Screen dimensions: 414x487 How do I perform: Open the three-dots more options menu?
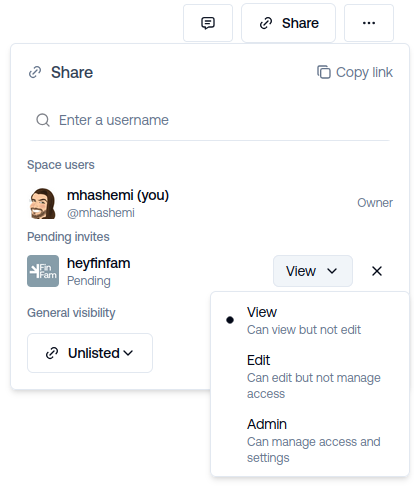click(x=369, y=23)
